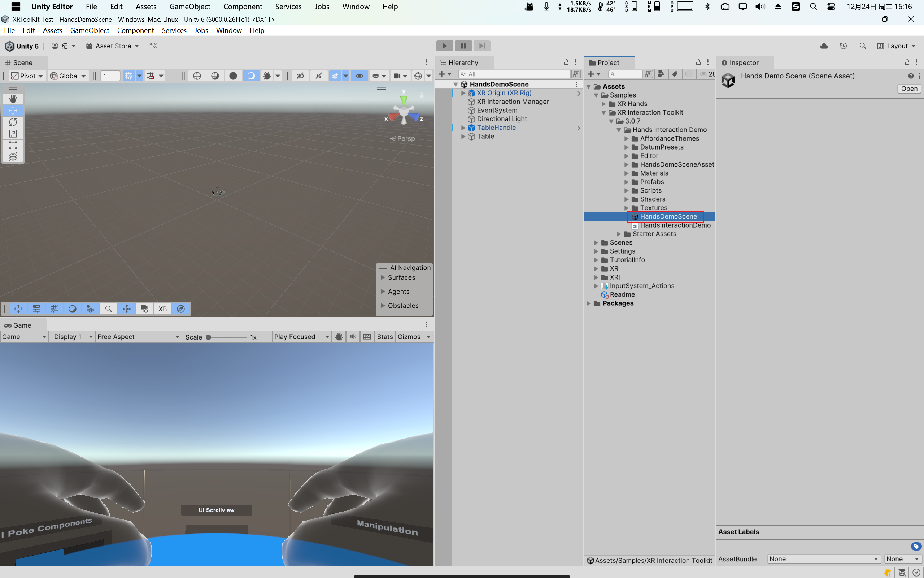924x578 pixels.
Task: Click the Open button in Inspector
Action: click(909, 88)
